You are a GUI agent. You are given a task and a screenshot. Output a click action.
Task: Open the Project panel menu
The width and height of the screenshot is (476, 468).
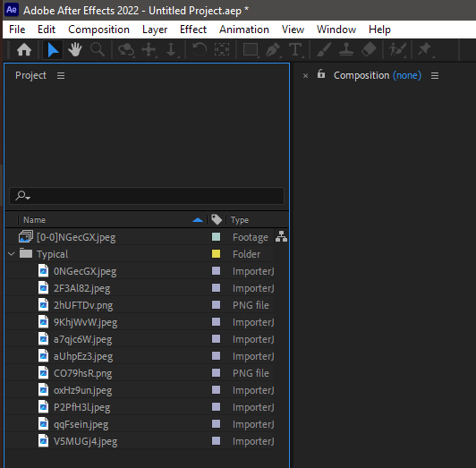(61, 76)
